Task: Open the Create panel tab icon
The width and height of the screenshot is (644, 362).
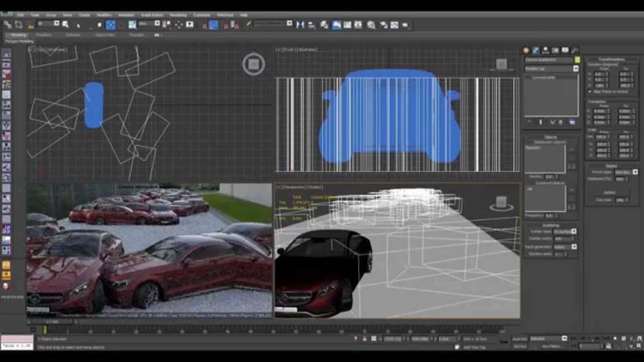Action: tap(526, 50)
